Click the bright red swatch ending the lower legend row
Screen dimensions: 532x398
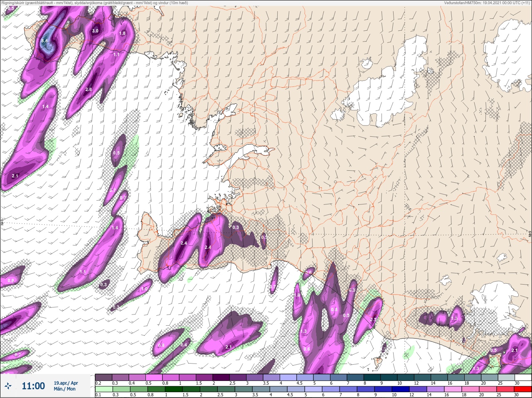(x=522, y=390)
